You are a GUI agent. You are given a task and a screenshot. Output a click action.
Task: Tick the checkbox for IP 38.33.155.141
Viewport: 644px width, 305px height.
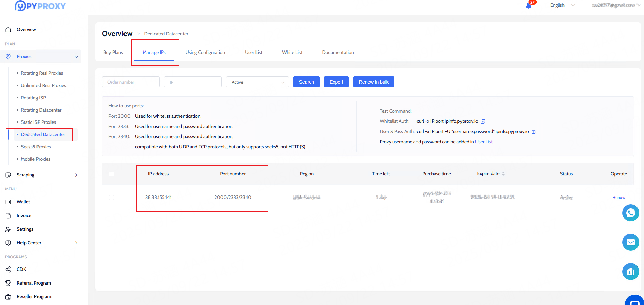(x=112, y=198)
